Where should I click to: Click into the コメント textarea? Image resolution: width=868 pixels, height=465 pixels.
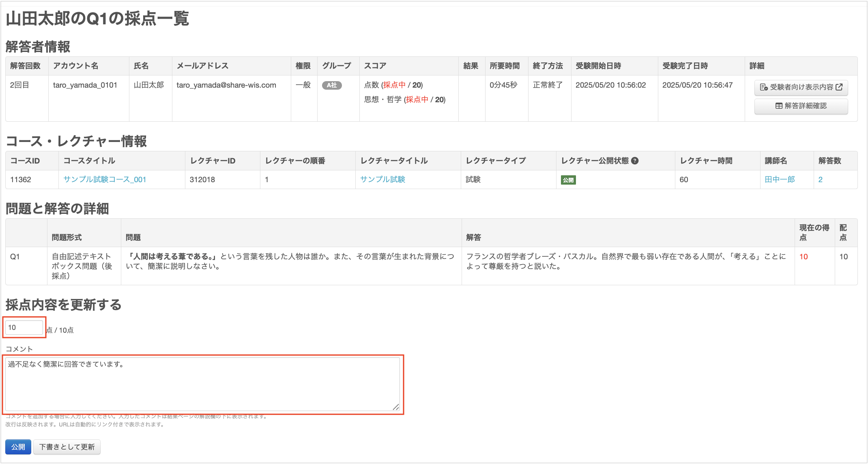coord(202,384)
